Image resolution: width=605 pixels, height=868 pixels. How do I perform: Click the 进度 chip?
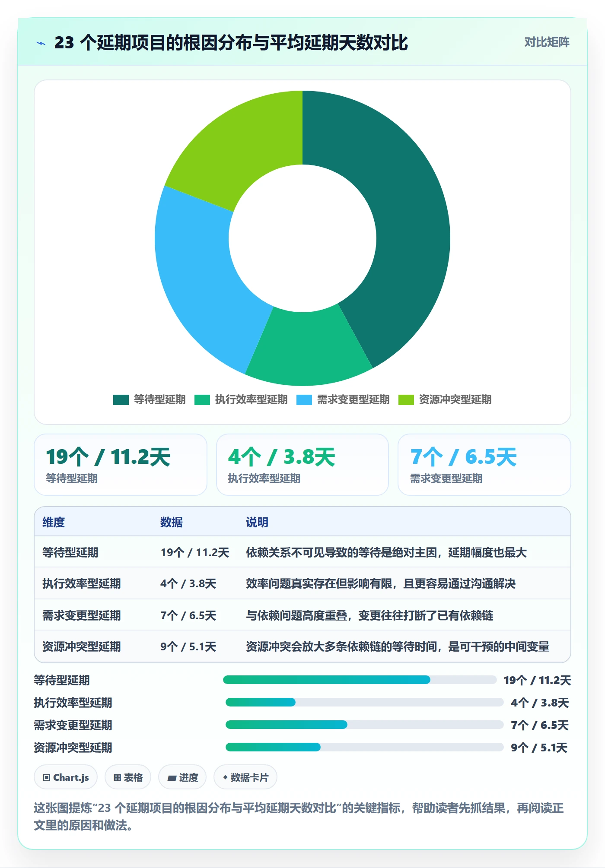(x=182, y=777)
